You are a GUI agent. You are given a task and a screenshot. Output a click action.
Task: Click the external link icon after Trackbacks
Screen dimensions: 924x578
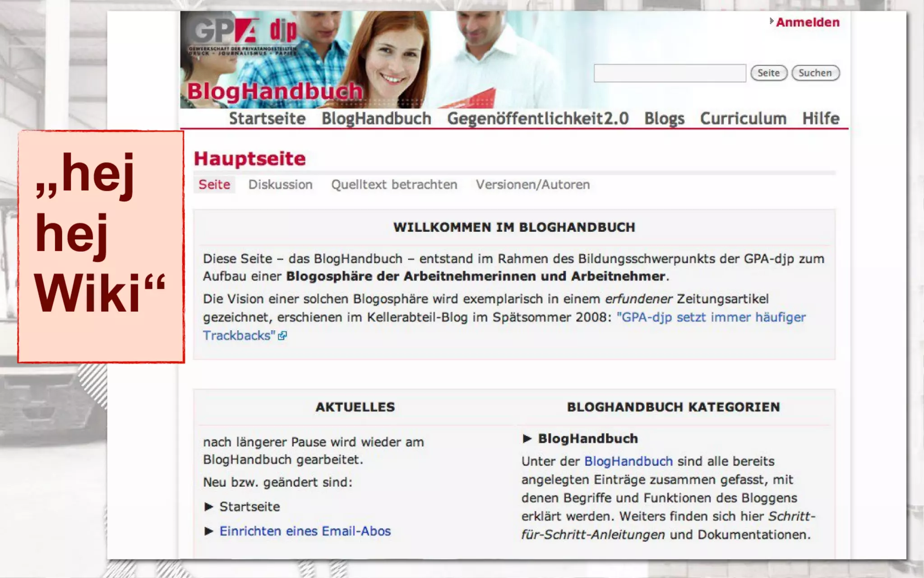click(282, 336)
